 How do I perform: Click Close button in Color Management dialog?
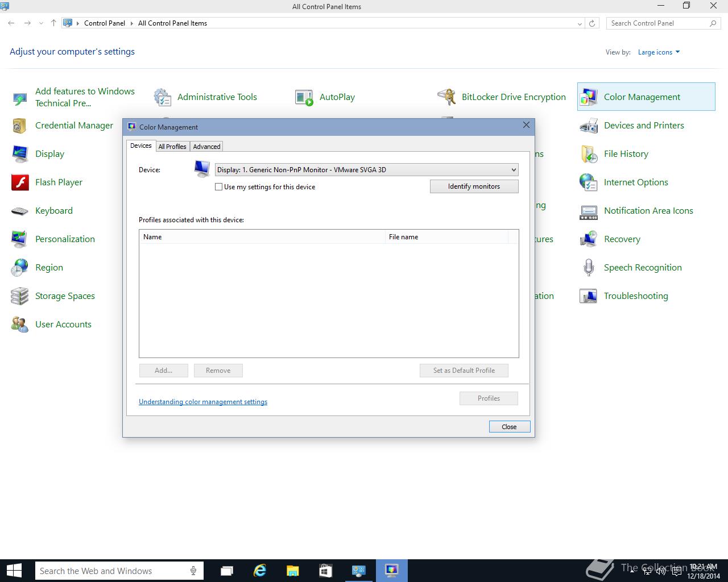509,427
